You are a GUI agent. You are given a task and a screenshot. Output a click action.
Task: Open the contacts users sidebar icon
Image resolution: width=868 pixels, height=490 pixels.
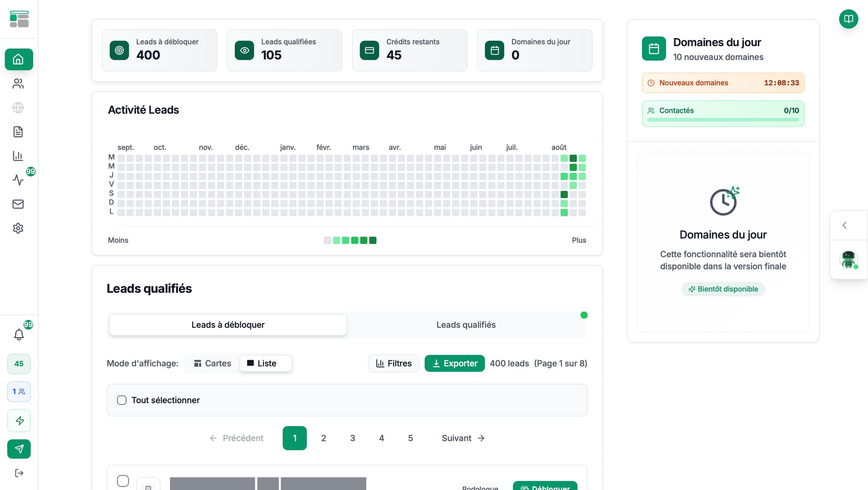[18, 84]
